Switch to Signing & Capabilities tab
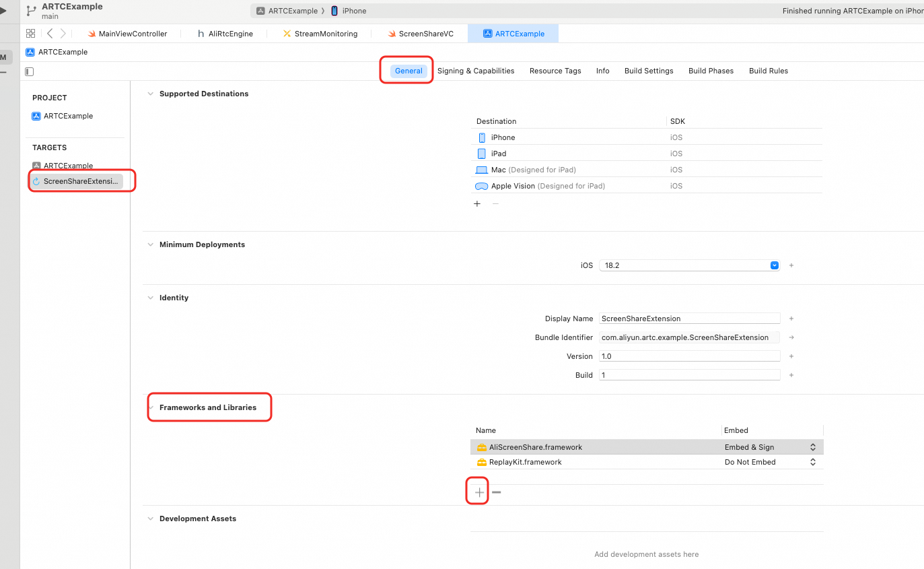The height and width of the screenshot is (569, 924). pyautogui.click(x=476, y=71)
